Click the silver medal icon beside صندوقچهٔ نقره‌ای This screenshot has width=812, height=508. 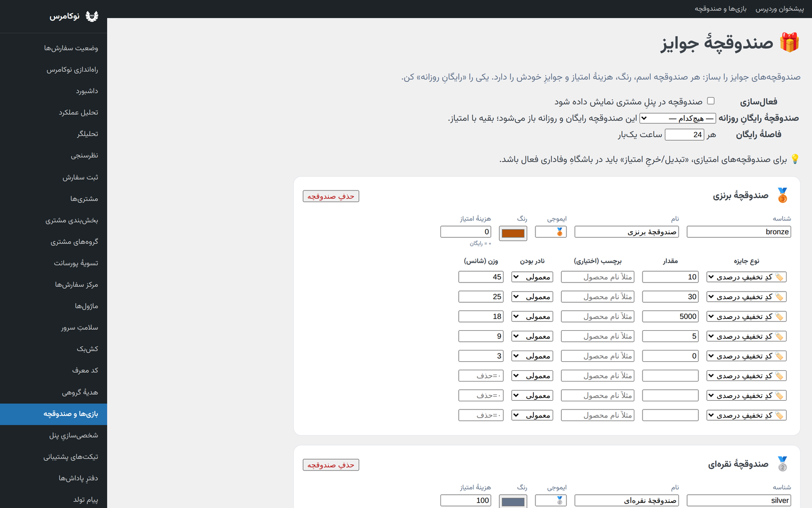tap(783, 464)
